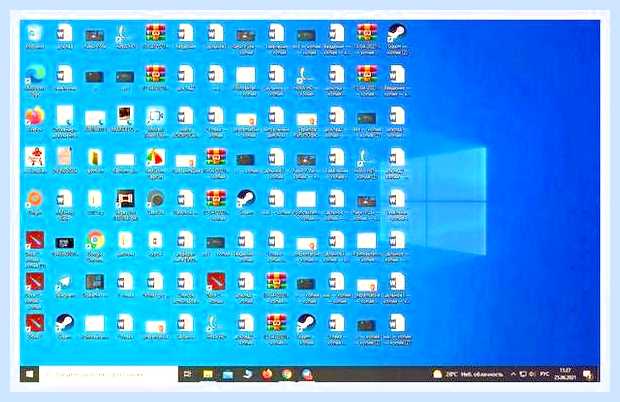Open the blue-and-red globe taskbar icon
Image resolution: width=620 pixels, height=402 pixels.
(307, 374)
